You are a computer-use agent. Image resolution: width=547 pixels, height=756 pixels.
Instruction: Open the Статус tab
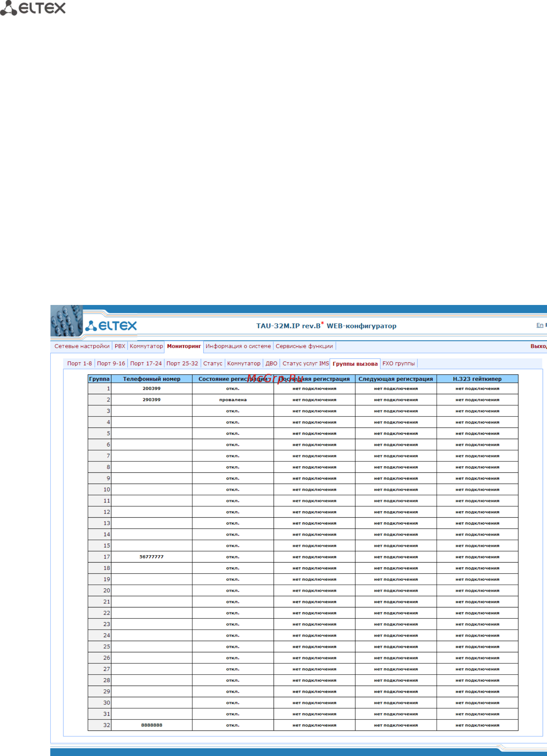[x=213, y=363]
